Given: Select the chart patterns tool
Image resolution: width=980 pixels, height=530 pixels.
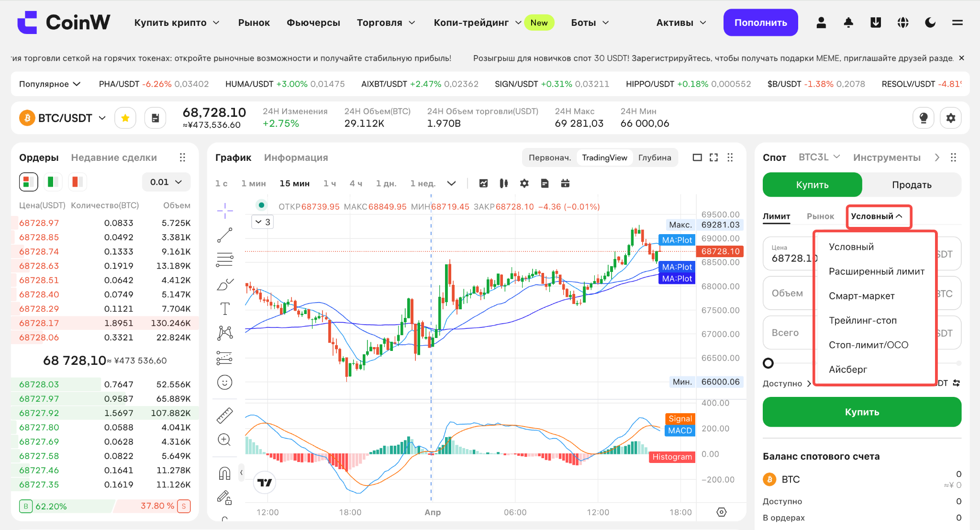Looking at the screenshot, I should pyautogui.click(x=225, y=333).
